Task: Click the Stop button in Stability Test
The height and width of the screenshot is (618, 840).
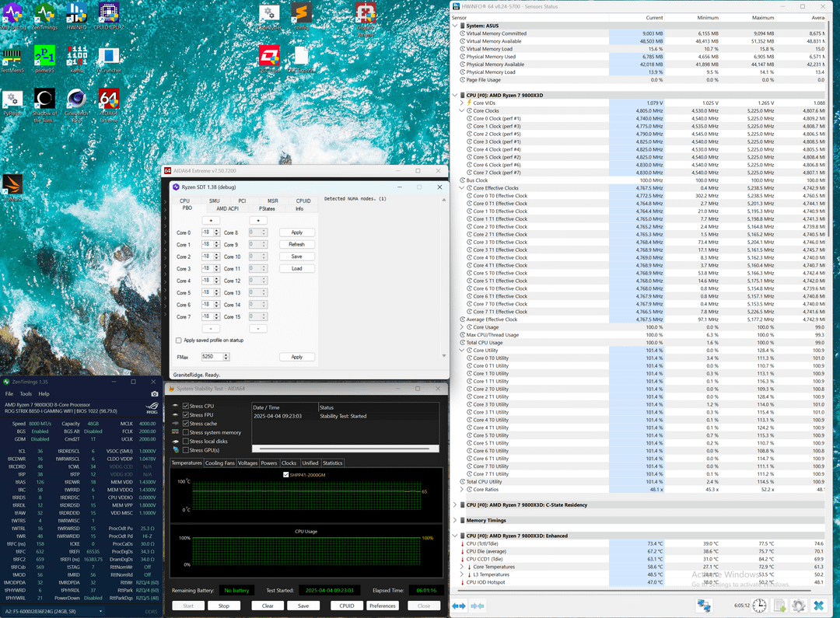Action: 224,606
